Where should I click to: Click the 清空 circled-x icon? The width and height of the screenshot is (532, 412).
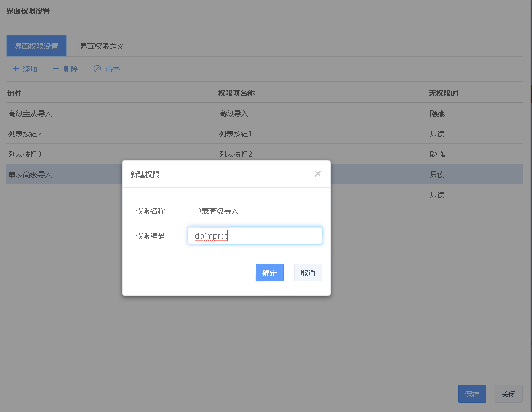coord(97,69)
